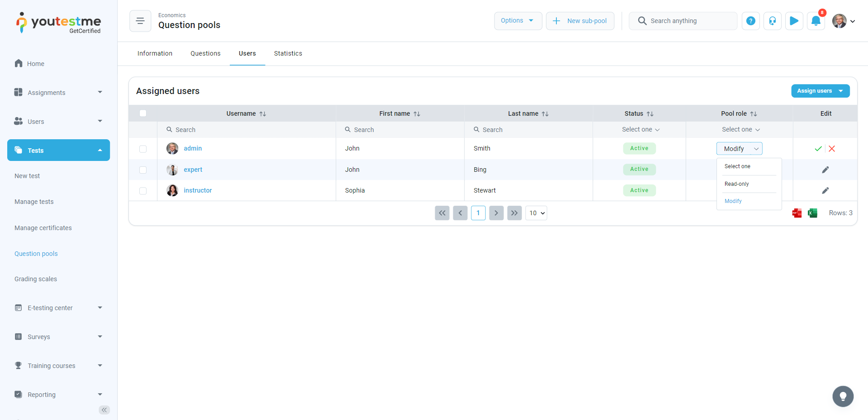Open the help question mark icon
Image resolution: width=868 pixels, height=420 pixels.
coord(750,21)
